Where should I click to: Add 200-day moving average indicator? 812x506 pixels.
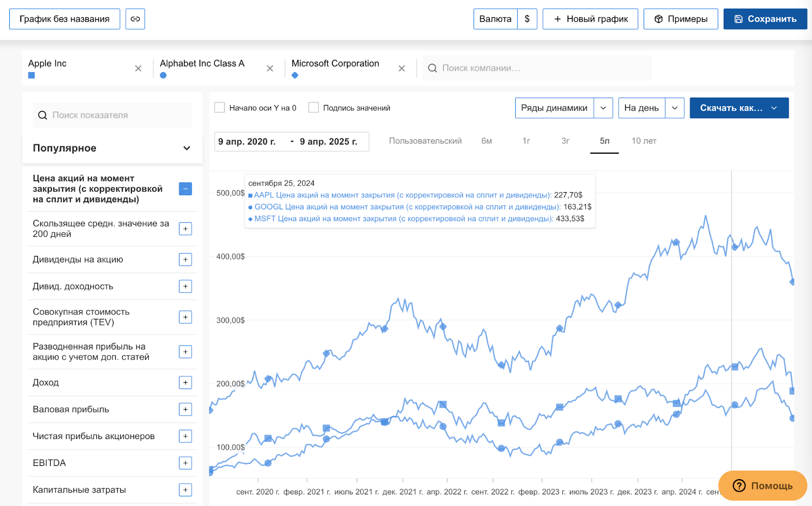point(185,229)
